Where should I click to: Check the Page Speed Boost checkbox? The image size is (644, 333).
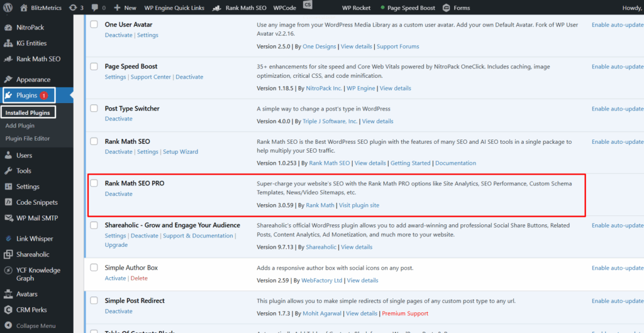click(94, 67)
